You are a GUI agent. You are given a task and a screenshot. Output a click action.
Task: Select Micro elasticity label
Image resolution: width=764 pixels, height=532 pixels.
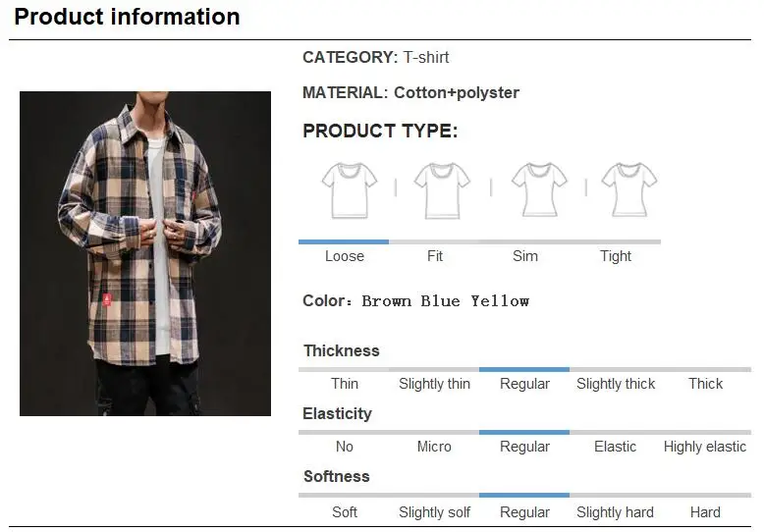434,447
